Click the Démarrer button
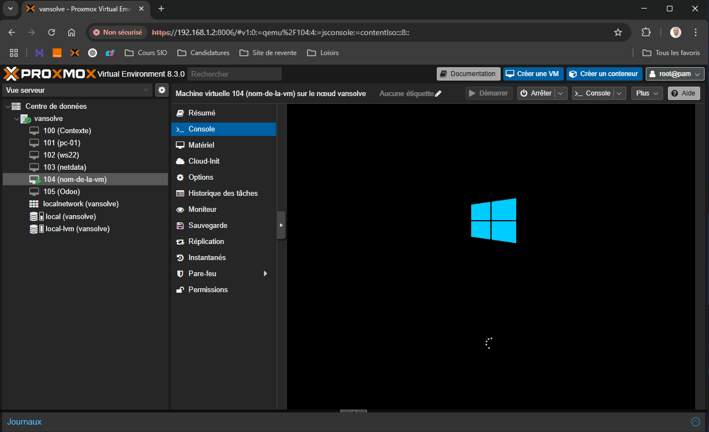 (x=489, y=93)
